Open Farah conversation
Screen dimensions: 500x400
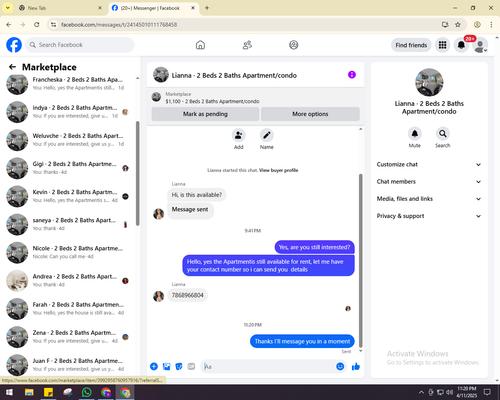[68, 309]
